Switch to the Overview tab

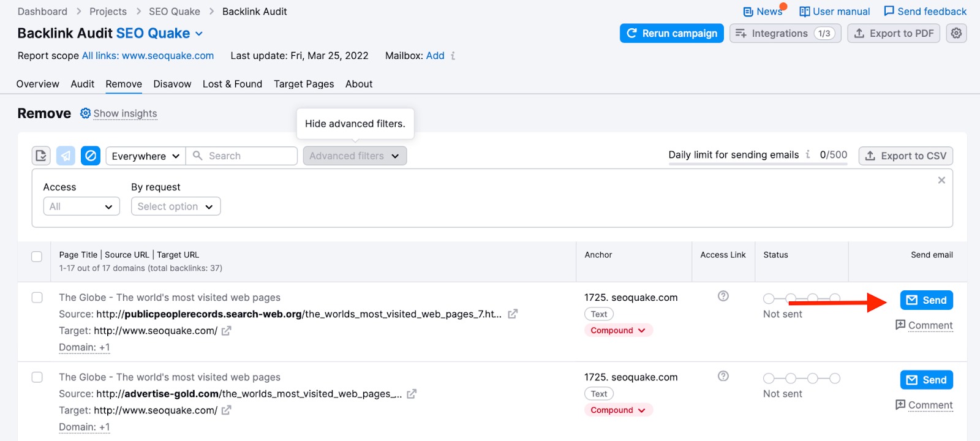pyautogui.click(x=38, y=84)
